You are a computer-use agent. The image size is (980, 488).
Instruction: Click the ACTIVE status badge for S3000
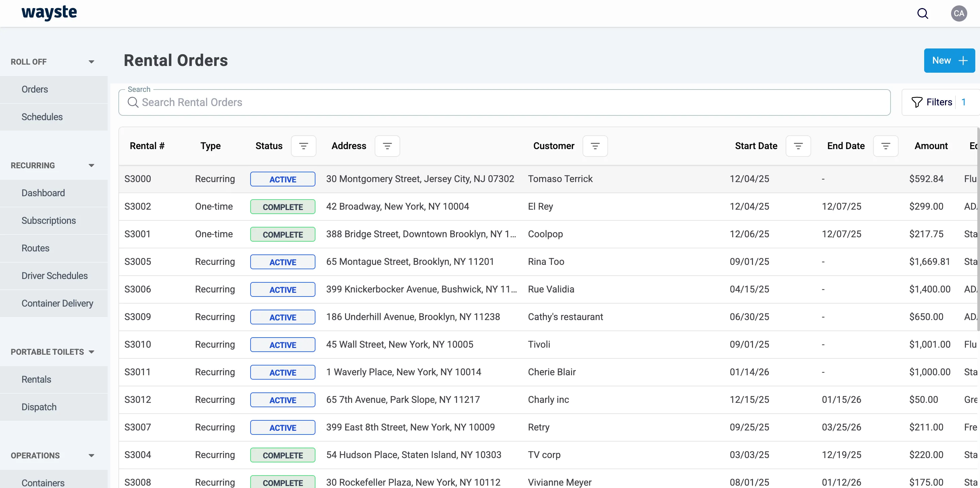pyautogui.click(x=282, y=179)
